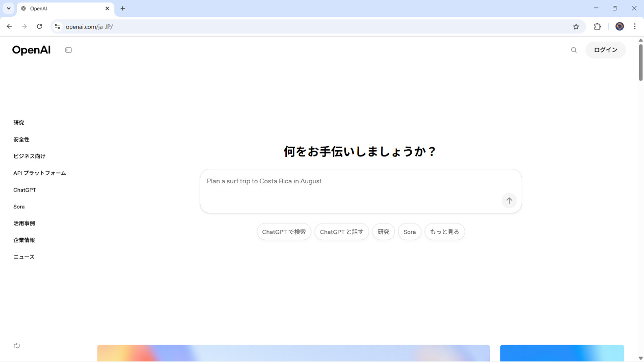
Task: Open the Chrome three-dot menu
Action: pyautogui.click(x=635, y=27)
